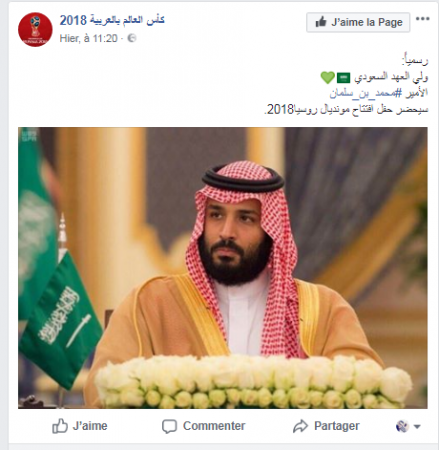The image size is (439, 450).
Task: Click the "Commenter" label
Action: pyautogui.click(x=214, y=426)
